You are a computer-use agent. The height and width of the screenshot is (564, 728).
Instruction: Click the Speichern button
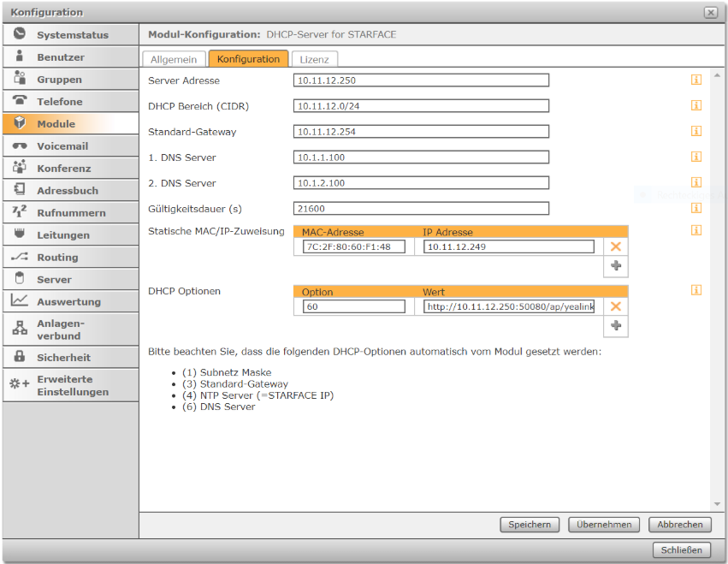pyautogui.click(x=530, y=525)
